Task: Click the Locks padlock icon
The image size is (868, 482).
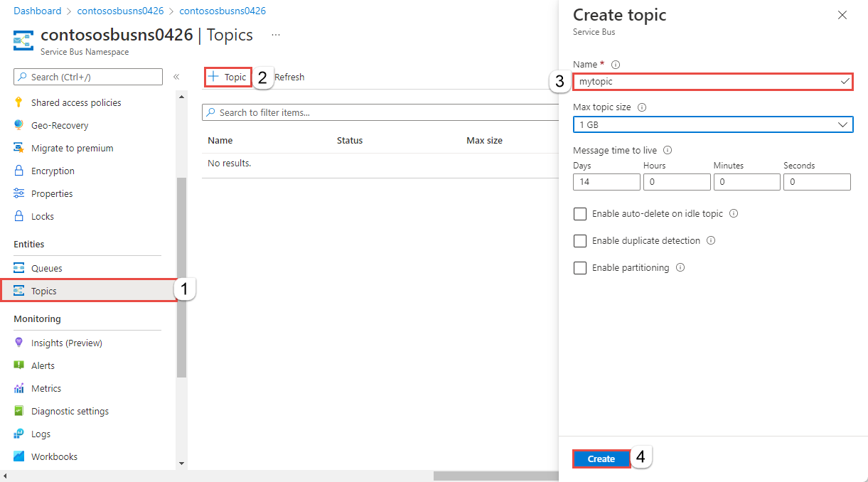Action: 18,216
